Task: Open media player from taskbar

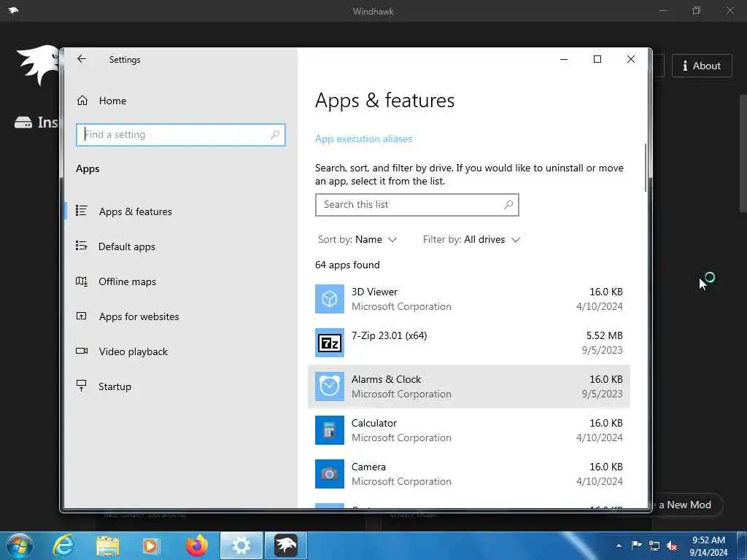Action: click(x=152, y=545)
